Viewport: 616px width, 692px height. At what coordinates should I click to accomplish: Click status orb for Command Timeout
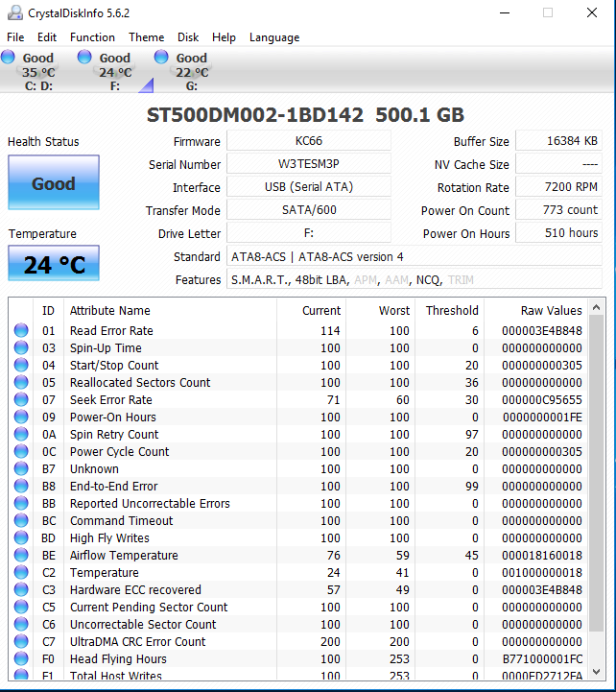pos(21,520)
